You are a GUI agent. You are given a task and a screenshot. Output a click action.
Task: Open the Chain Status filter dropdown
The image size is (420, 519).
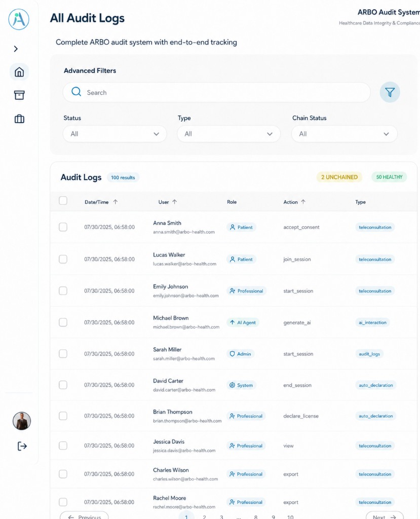point(344,134)
